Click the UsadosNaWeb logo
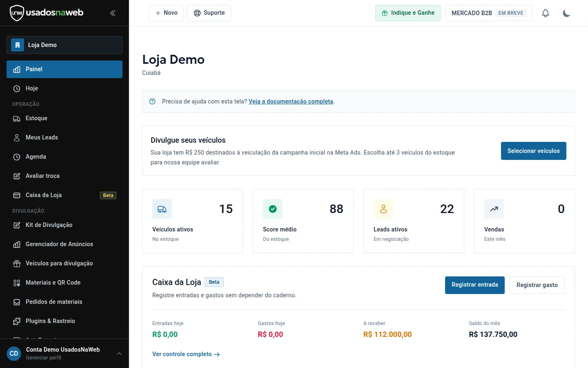 (x=47, y=13)
